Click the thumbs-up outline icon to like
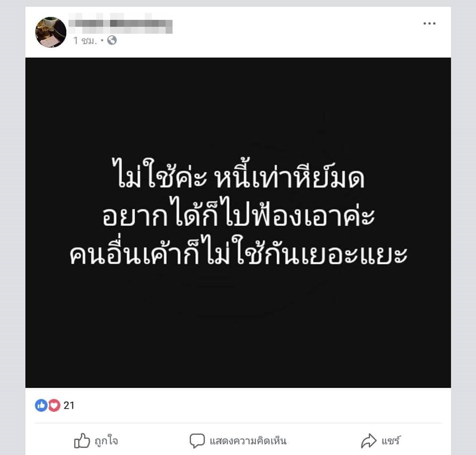This screenshot has width=476, height=455. pos(82,441)
